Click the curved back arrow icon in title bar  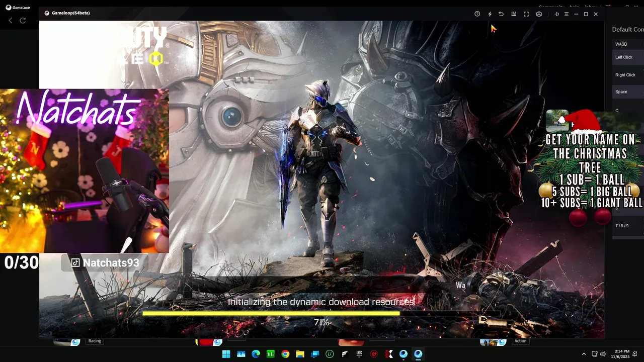coord(501,14)
